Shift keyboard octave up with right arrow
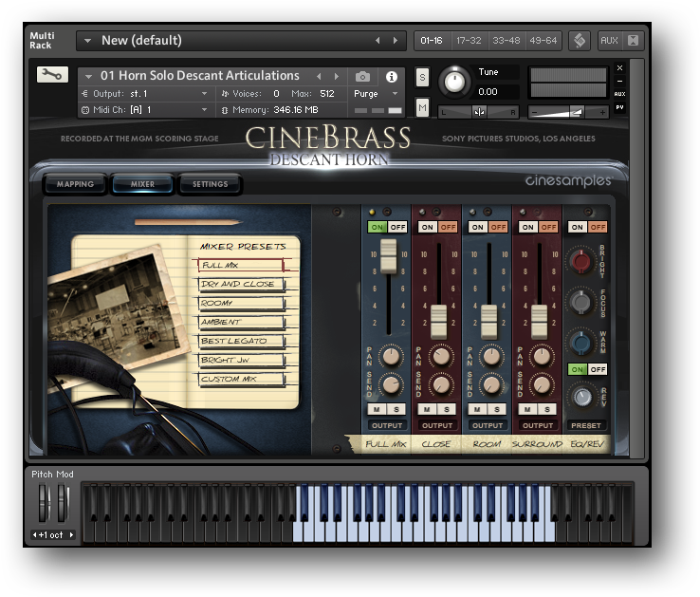The image size is (700, 597). pos(71,535)
